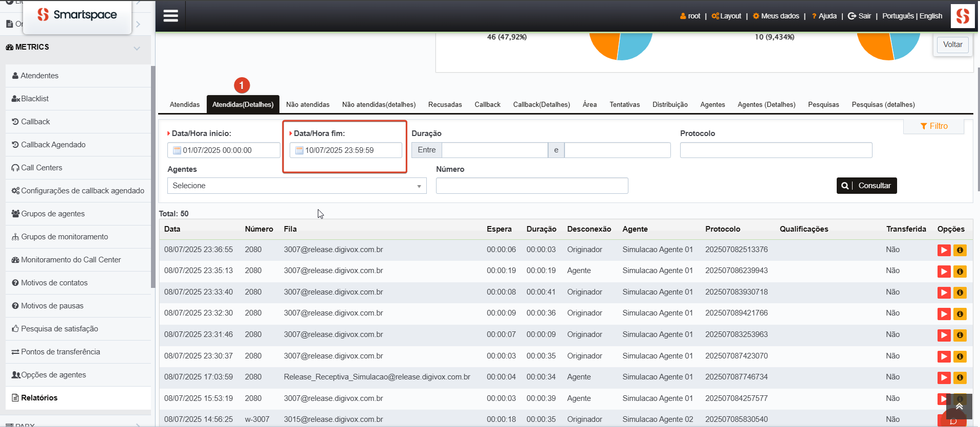This screenshot has height=427, width=980.
Task: Open info for protocol 202507086239943
Action: coord(960,272)
